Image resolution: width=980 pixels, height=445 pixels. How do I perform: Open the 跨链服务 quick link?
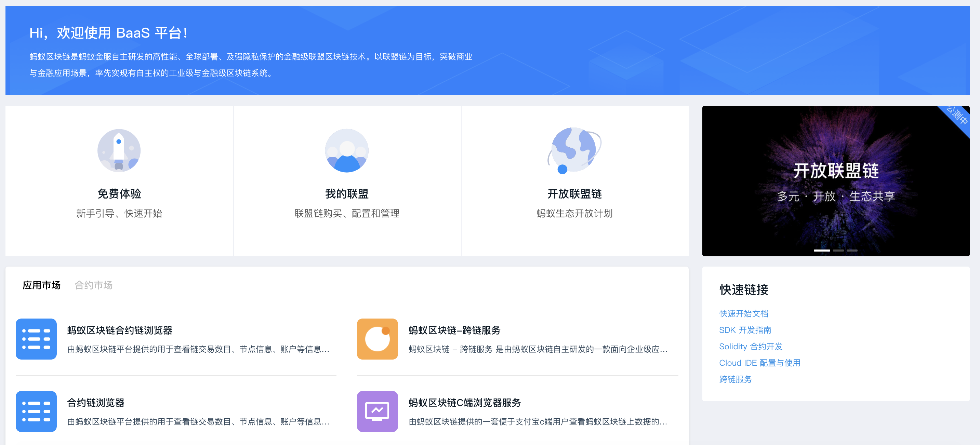click(735, 379)
